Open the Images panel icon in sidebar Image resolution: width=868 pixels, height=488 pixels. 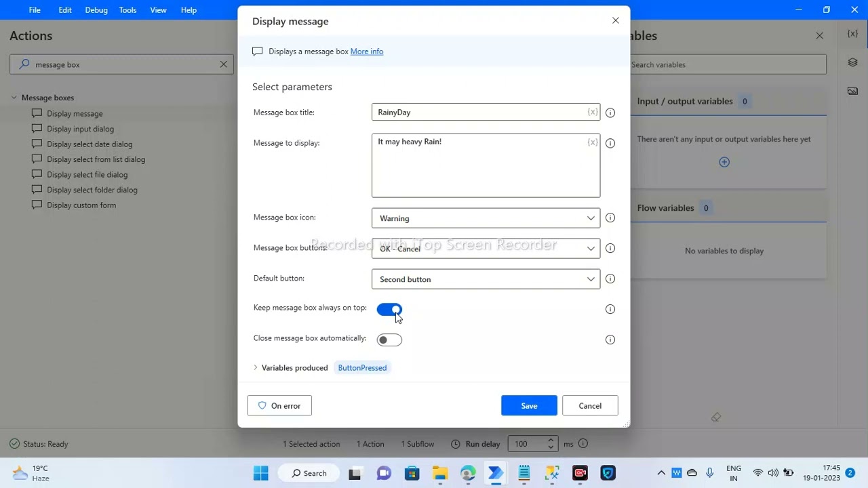tap(852, 91)
